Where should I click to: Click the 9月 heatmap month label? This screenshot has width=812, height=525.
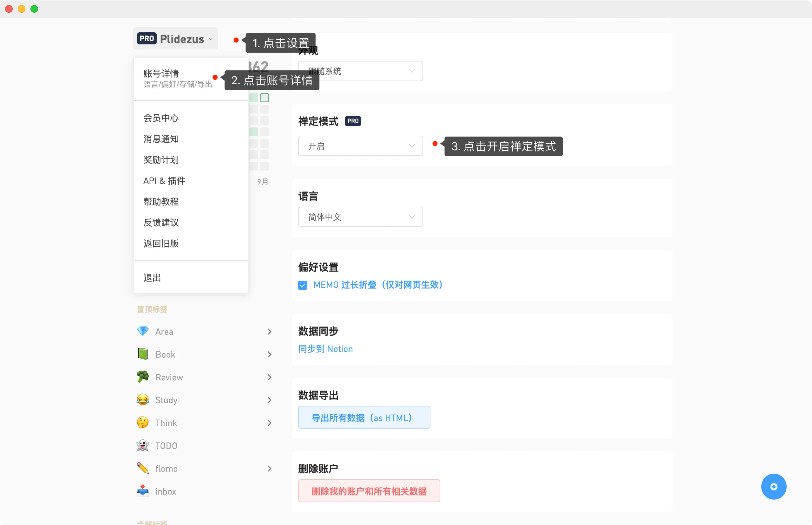(x=263, y=182)
